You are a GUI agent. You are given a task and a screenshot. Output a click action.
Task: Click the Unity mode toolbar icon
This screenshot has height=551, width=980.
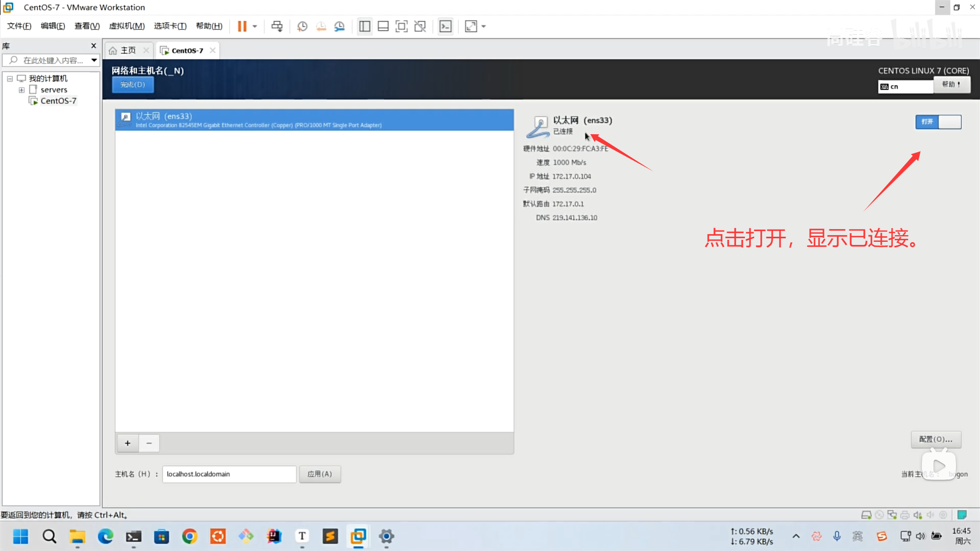point(420,26)
